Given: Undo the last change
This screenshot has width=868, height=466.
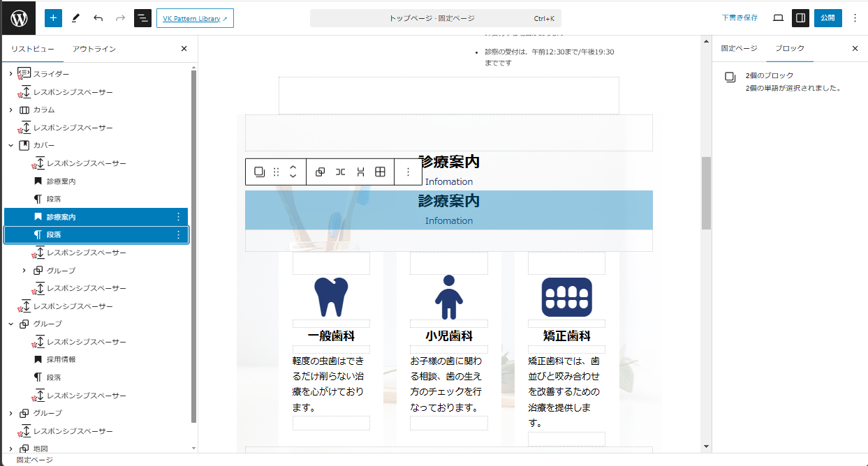Looking at the screenshot, I should (x=98, y=18).
